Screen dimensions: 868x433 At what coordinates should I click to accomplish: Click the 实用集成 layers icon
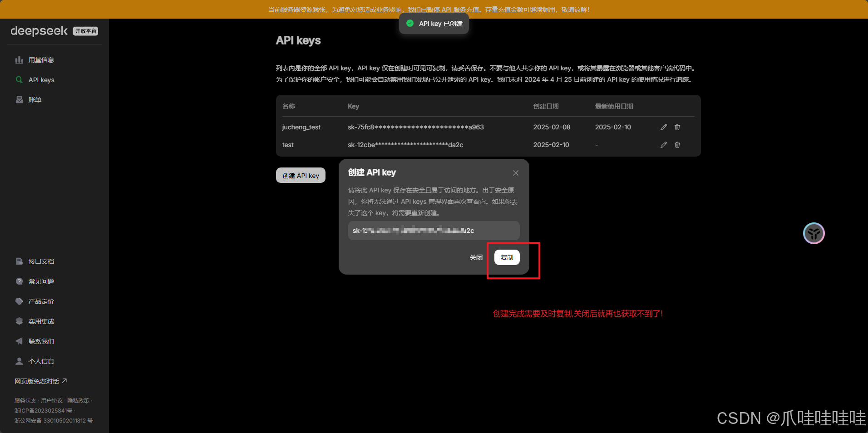click(x=19, y=321)
